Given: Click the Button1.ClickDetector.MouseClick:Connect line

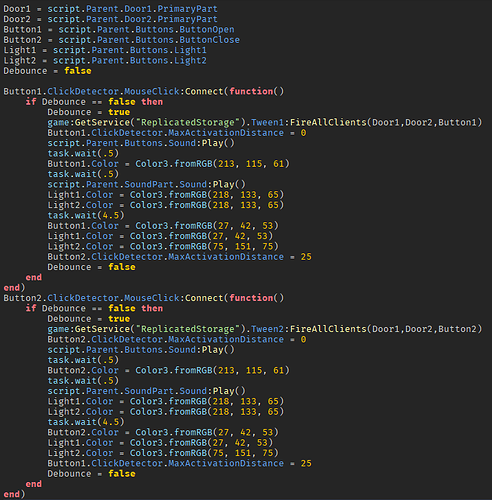Looking at the screenshot, I should coord(144,91).
